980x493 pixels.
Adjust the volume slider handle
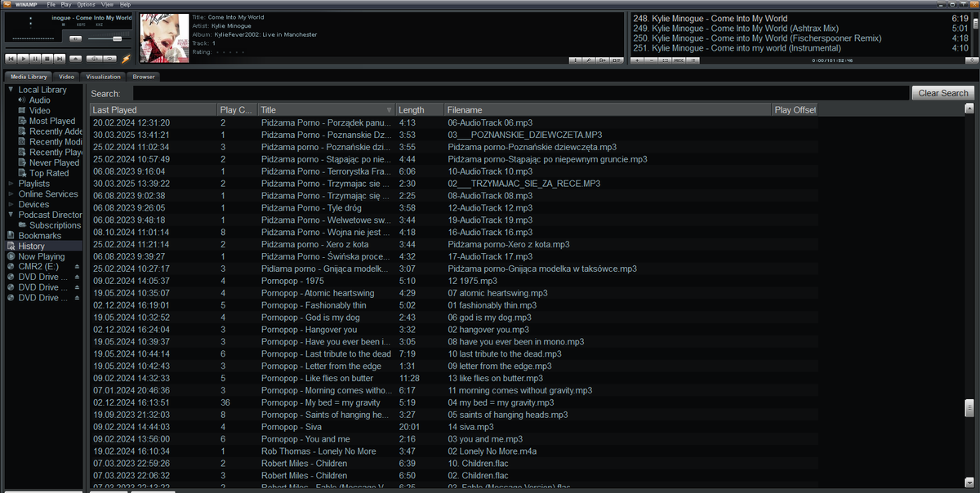pyautogui.click(x=118, y=38)
